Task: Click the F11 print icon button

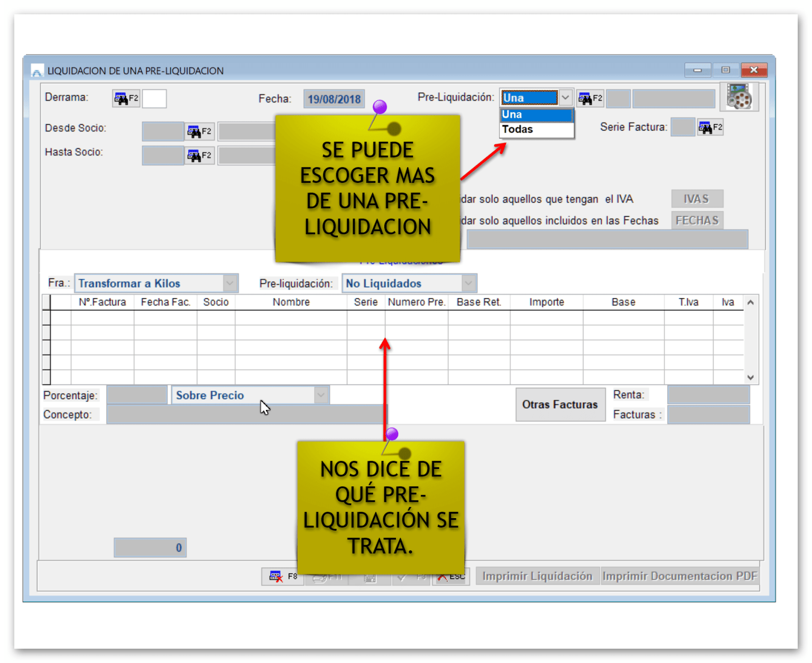Action: click(x=327, y=576)
